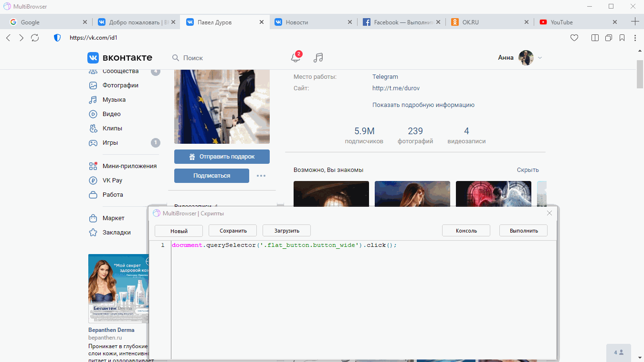Image resolution: width=644 pixels, height=362 pixels.
Task: Open the '...' options next to Подписаться
Action: pyautogui.click(x=261, y=175)
